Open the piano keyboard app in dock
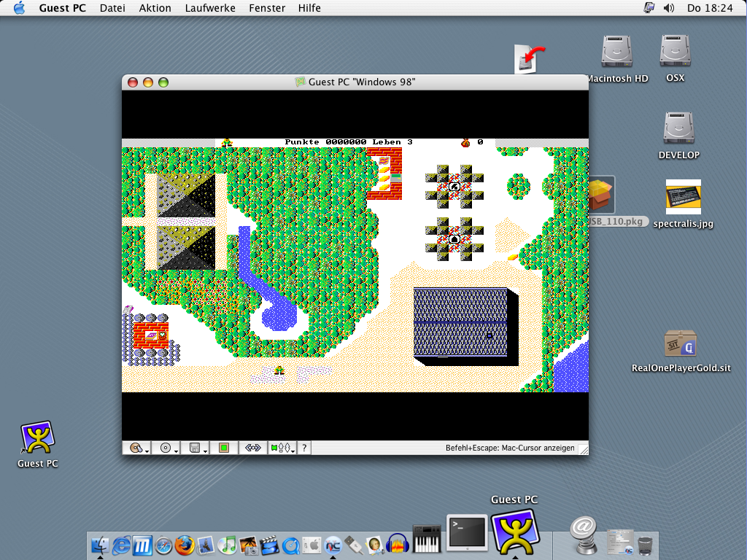This screenshot has height=560, width=747. coord(426,539)
